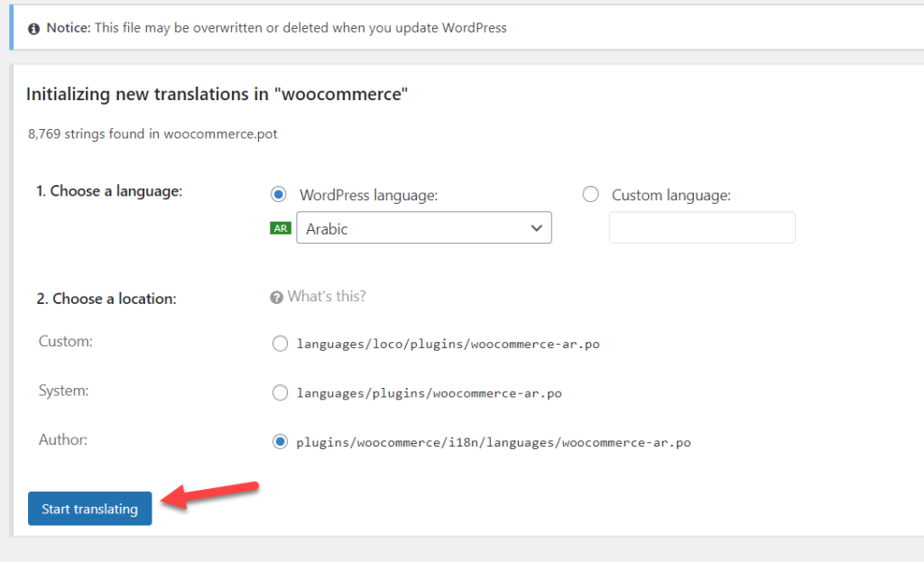
Task: Click the overwrite notice message text
Action: 300,28
